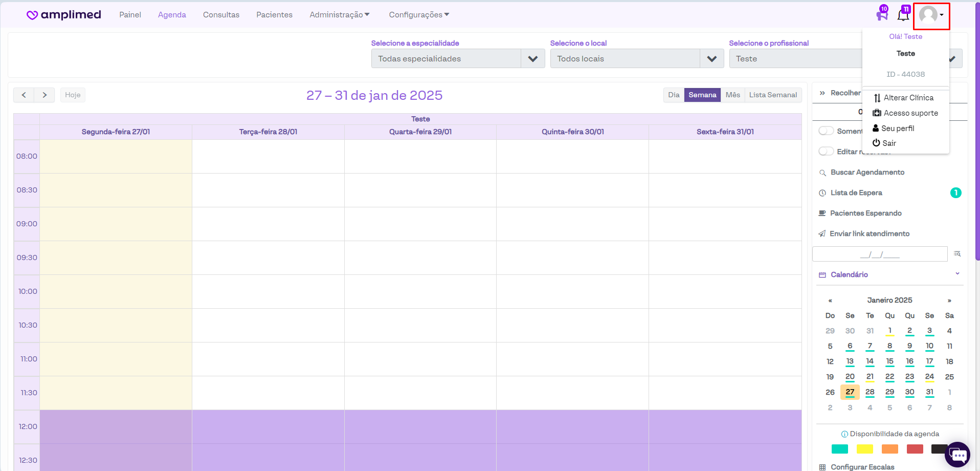This screenshot has height=471, width=980.
Task: Toggle the 'Somente' switch in the sidebar
Action: coord(826,131)
